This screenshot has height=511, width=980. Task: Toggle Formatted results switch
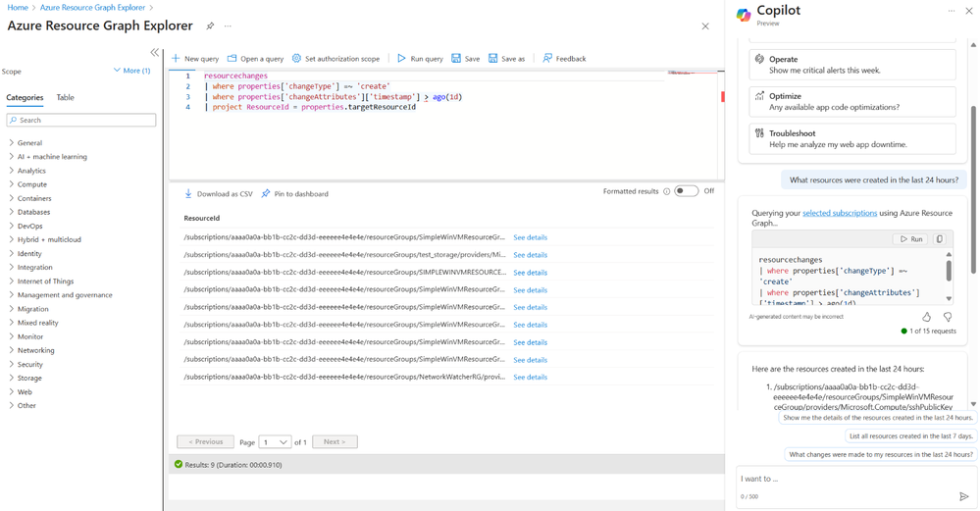pyautogui.click(x=687, y=191)
